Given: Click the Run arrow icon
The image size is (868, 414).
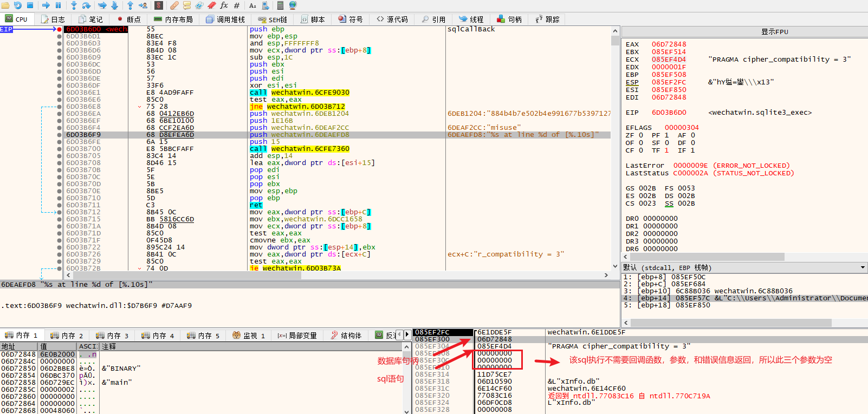Looking at the screenshot, I should (x=46, y=5).
